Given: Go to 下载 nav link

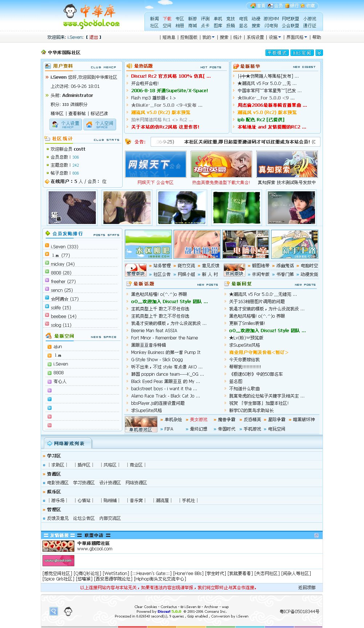Looking at the screenshot, I should coord(167,19).
